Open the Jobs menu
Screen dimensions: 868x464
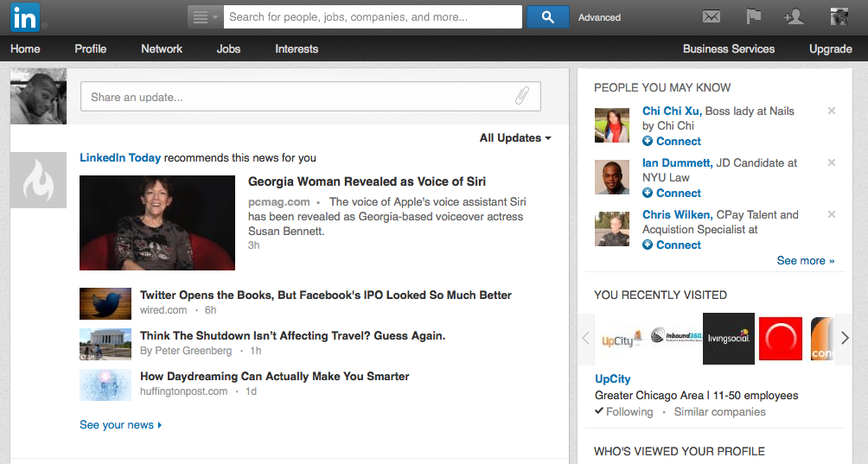point(228,48)
